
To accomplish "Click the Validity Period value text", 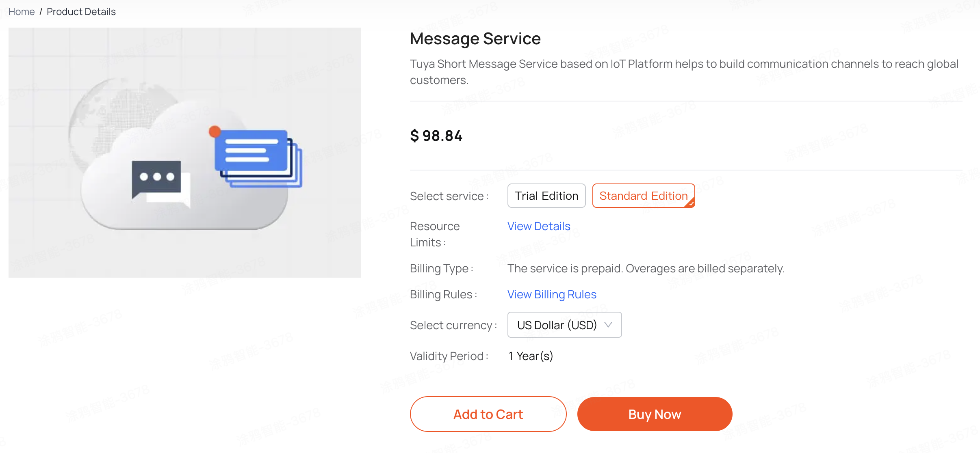I will pos(530,356).
